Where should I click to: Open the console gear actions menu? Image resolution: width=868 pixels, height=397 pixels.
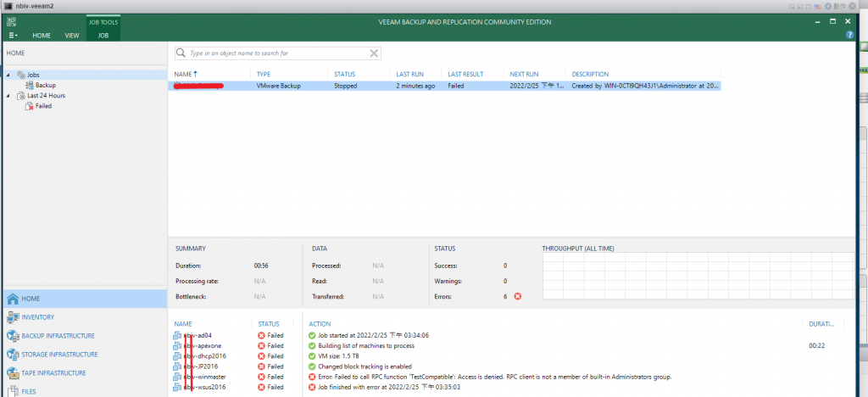pos(828,6)
